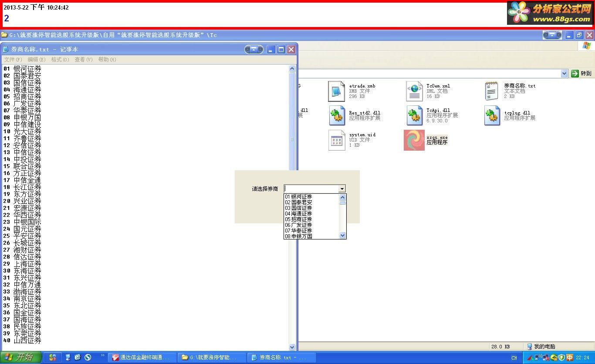595x364 pixels.
Task: Click line 10 光大证券 in Notepad
Action: 22,131
